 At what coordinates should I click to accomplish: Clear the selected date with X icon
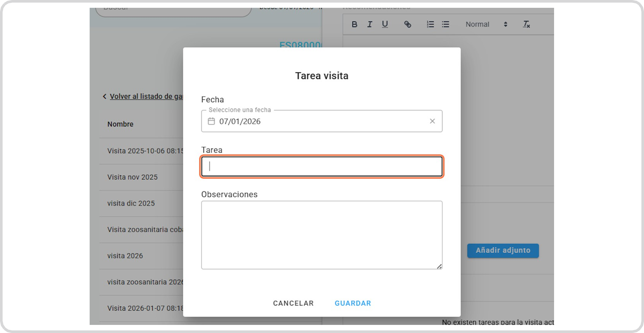point(432,121)
